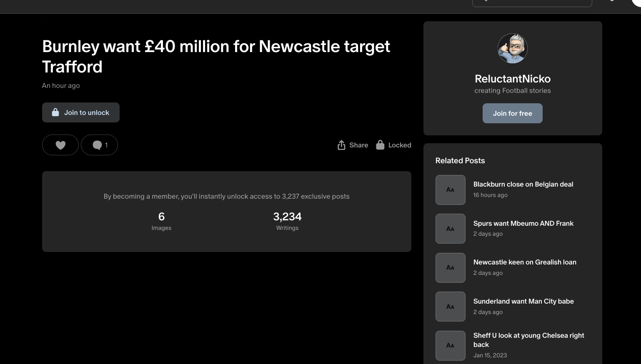
Task: Click the membership unlock message text
Action: point(227,196)
